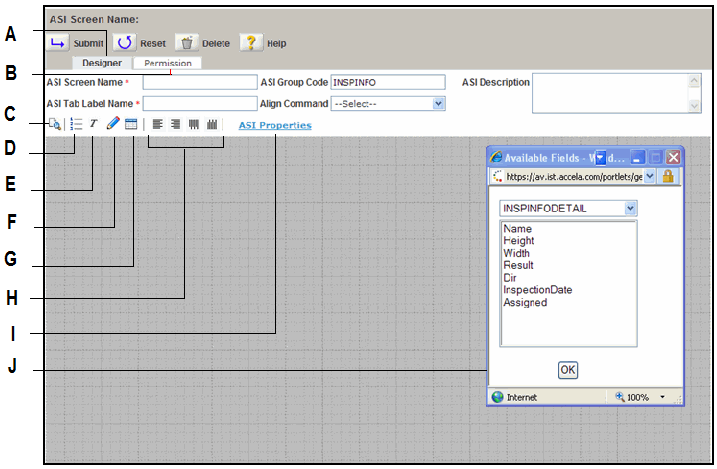Click the available fields search icon
This screenshot has width=717, height=469.
pos(55,125)
